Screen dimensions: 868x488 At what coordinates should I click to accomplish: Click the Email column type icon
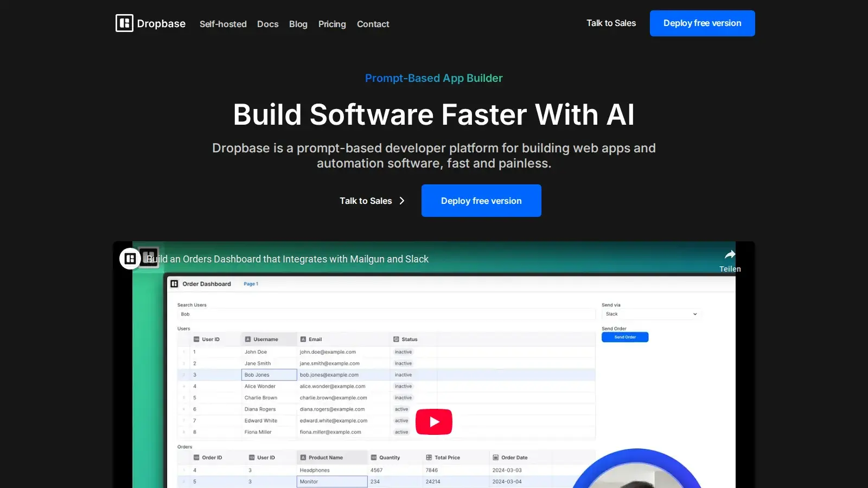303,339
